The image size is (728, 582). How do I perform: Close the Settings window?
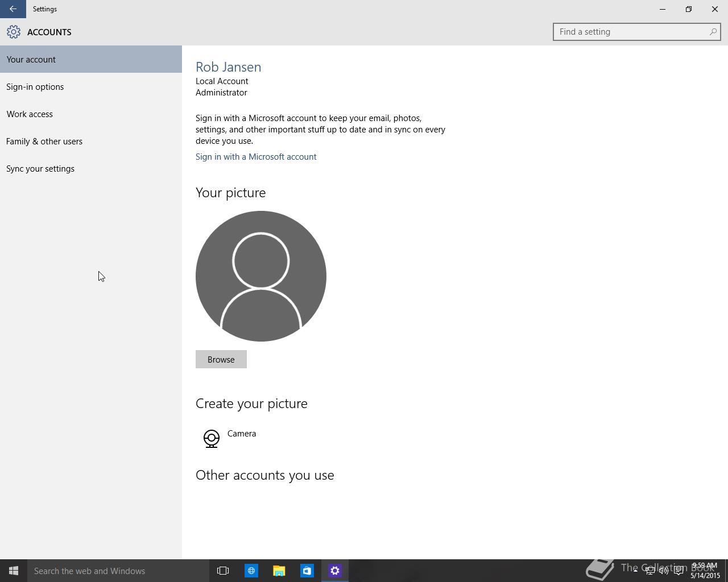click(715, 9)
